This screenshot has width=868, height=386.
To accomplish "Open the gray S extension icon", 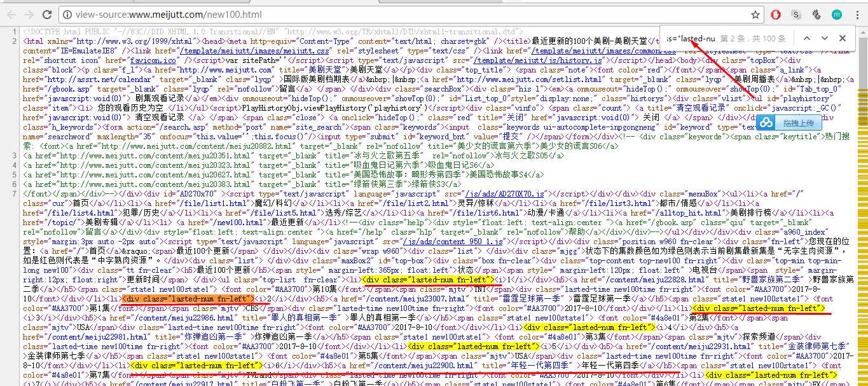I will click(796, 14).
